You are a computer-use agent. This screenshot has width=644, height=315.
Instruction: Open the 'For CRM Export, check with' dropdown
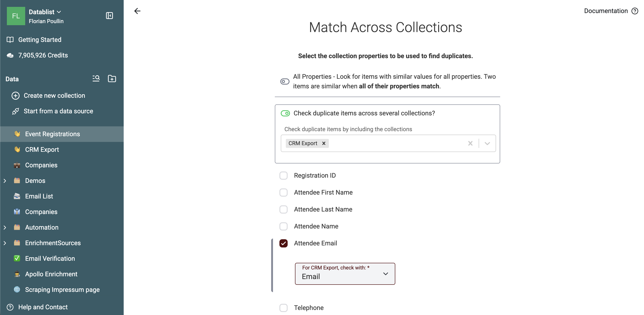[x=345, y=274]
